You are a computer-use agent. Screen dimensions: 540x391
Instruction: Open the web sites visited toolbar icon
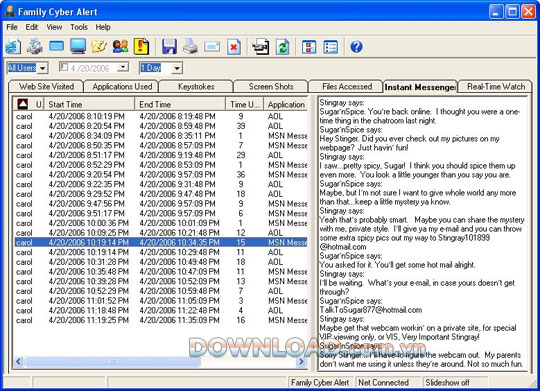click(13, 47)
